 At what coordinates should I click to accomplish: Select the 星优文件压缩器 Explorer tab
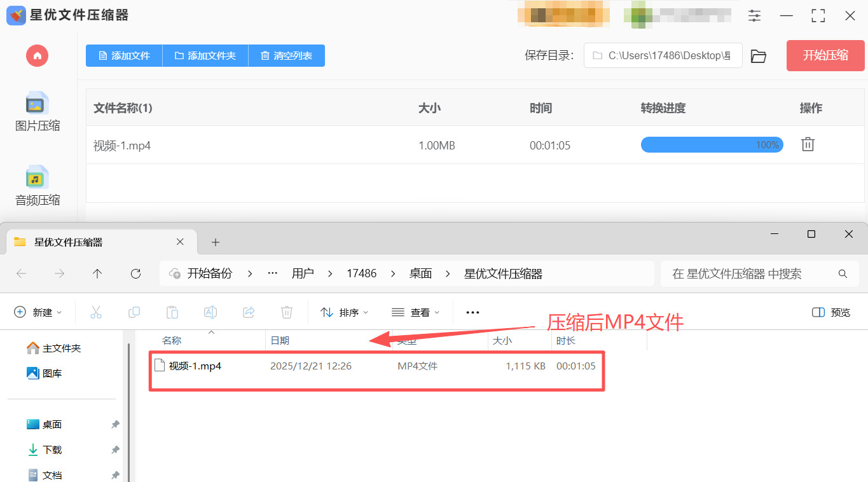102,242
